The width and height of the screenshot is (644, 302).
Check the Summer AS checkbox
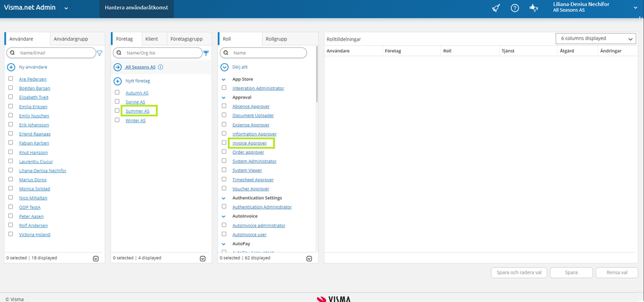point(117,110)
